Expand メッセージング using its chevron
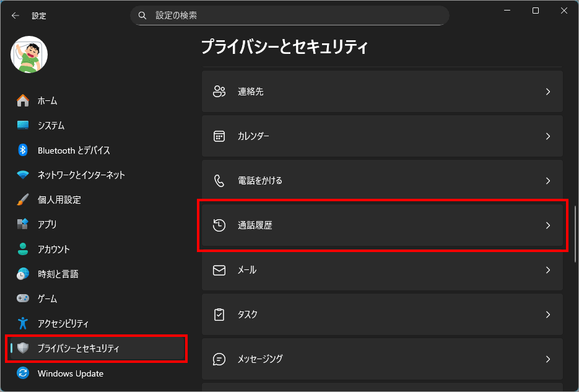 [547, 359]
